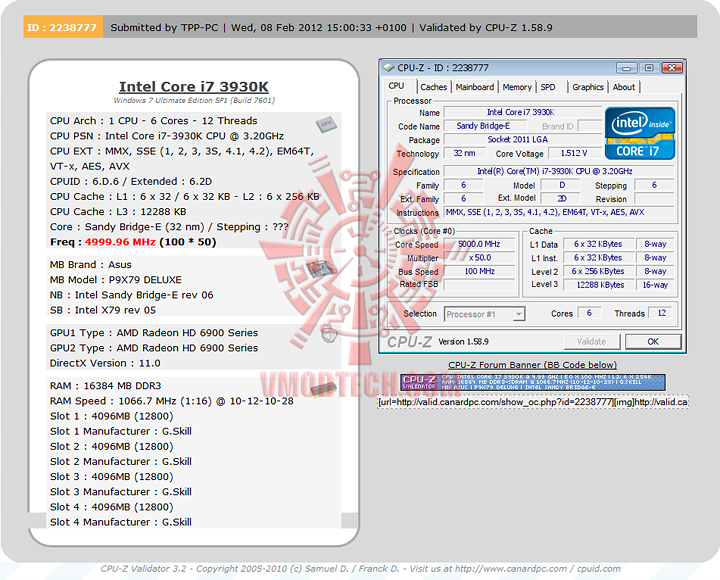Click the Multiplier x 50.0 field
This screenshot has width=720, height=580.
coord(479,258)
